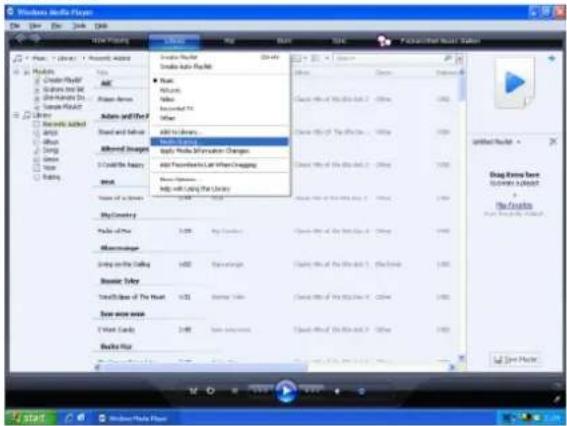
Task: Choose Create Playlist menu entry
Action: (x=220, y=57)
